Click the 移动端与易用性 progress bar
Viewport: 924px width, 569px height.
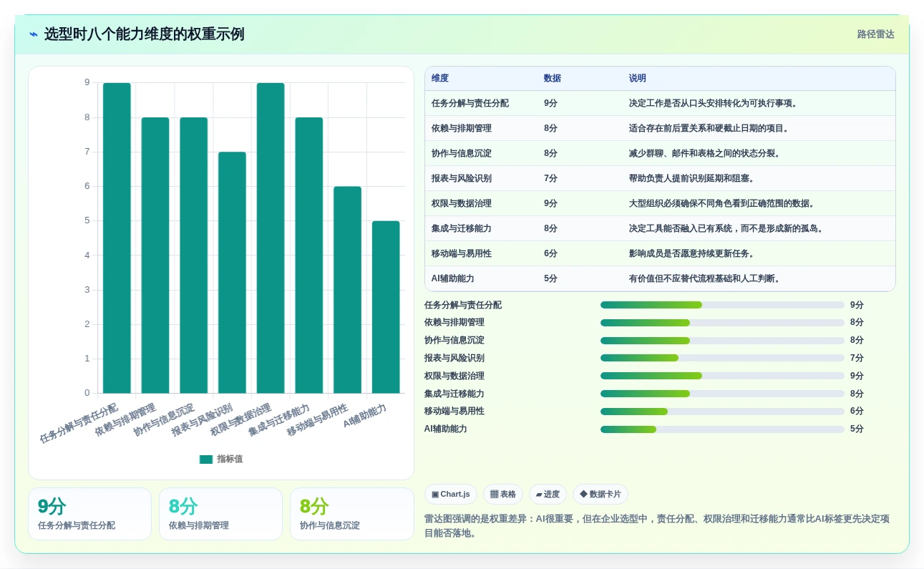(x=722, y=412)
